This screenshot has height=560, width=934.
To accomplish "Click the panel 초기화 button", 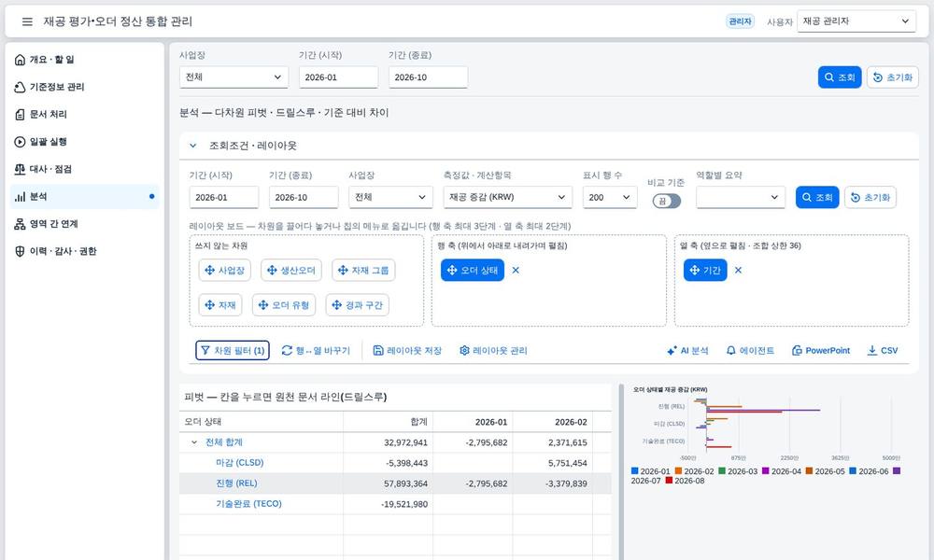I will (x=870, y=198).
